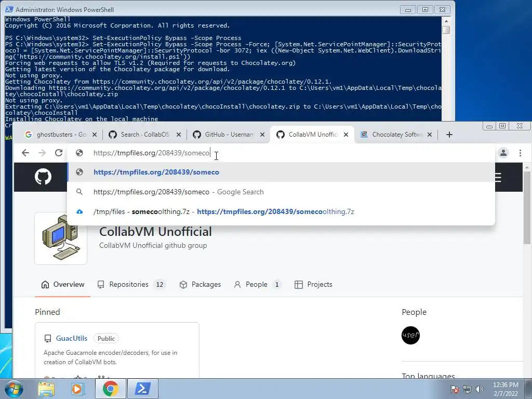Click the taskbar clock showing 12:36 PM
Viewport: 532px width, 399px height.
(x=506, y=389)
